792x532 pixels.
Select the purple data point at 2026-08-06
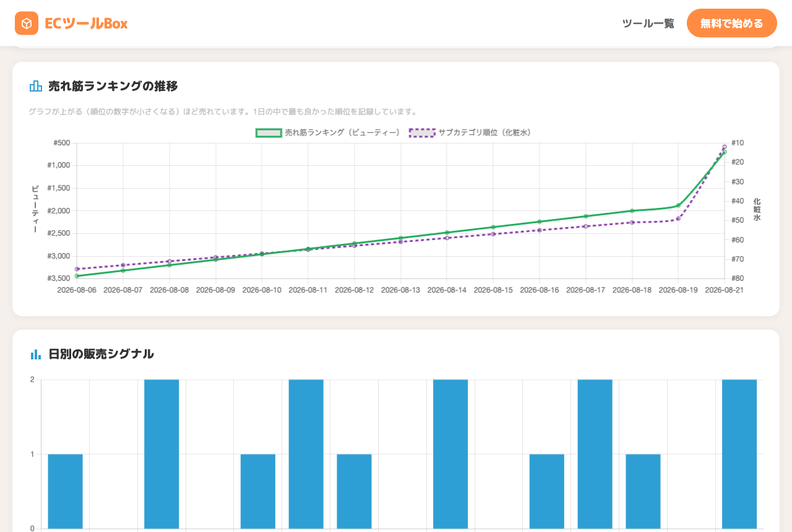pos(77,269)
